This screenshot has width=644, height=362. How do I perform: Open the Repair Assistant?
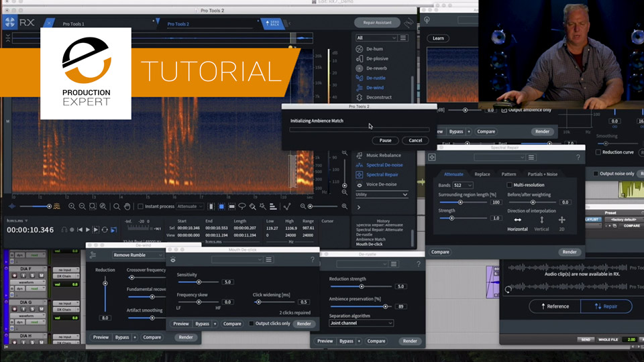[x=377, y=23]
